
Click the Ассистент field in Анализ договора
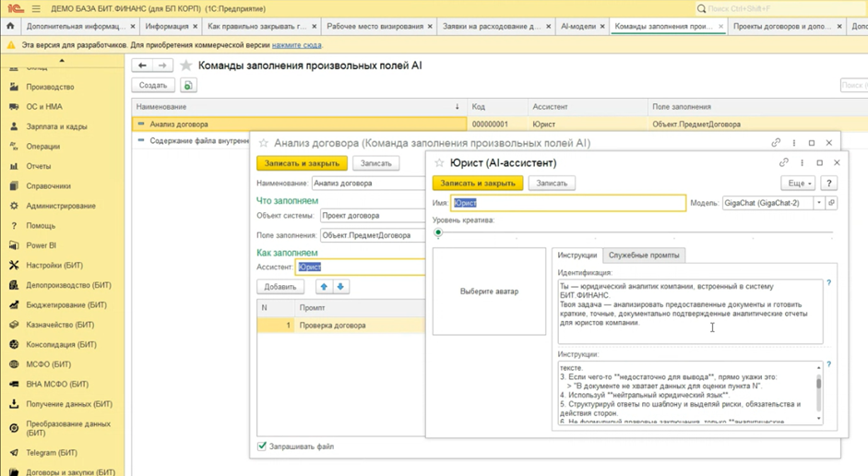click(x=360, y=267)
